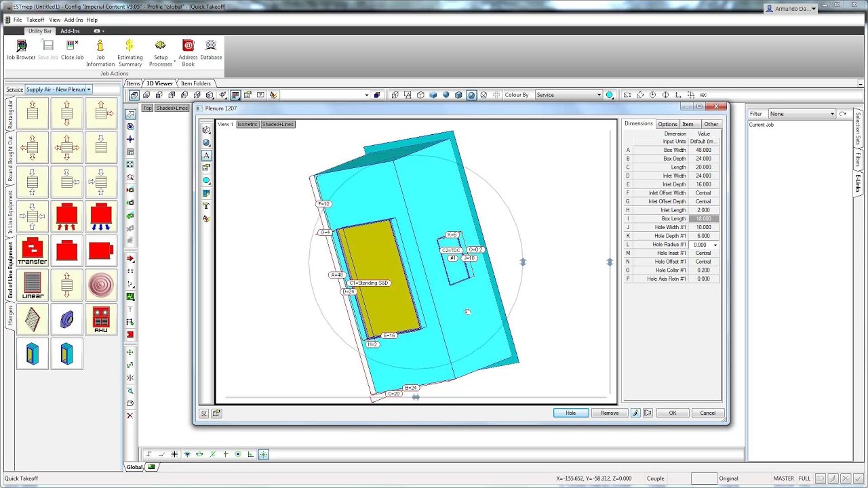Edit the Box Length value field
The height and width of the screenshot is (488, 868).
coord(703,218)
